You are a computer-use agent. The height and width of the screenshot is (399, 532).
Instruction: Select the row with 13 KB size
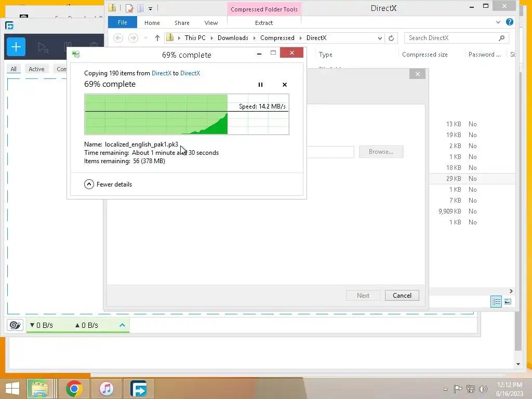pyautogui.click(x=472, y=124)
